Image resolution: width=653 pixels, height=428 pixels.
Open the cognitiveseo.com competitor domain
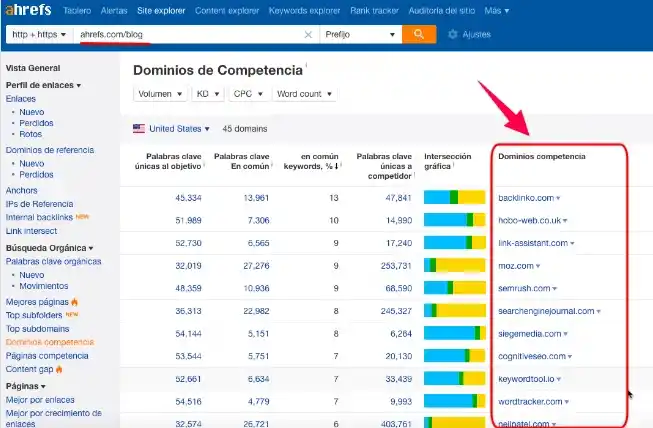pyautogui.click(x=532, y=356)
